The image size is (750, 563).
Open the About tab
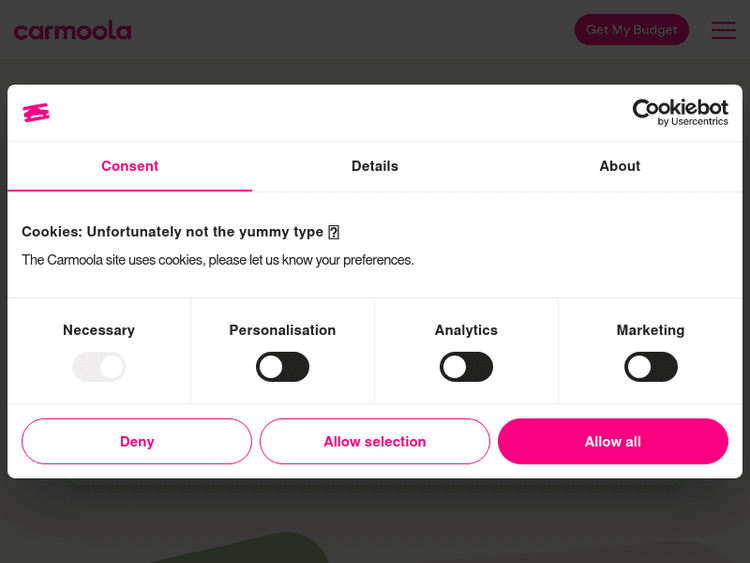pyautogui.click(x=620, y=166)
